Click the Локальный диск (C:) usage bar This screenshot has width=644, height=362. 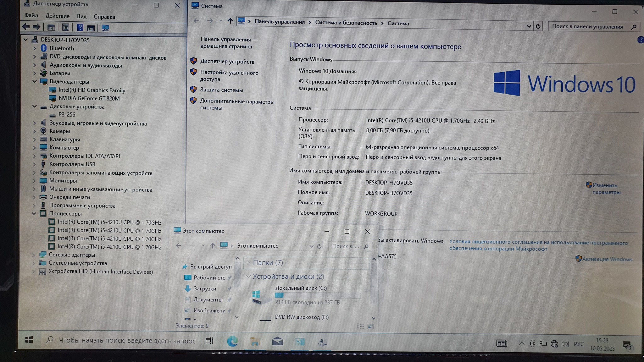click(317, 295)
